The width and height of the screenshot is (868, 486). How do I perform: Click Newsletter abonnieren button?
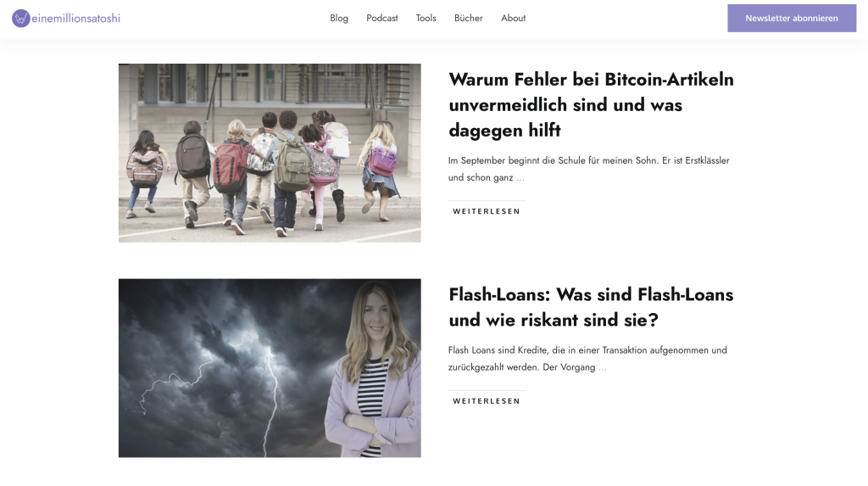click(x=792, y=19)
